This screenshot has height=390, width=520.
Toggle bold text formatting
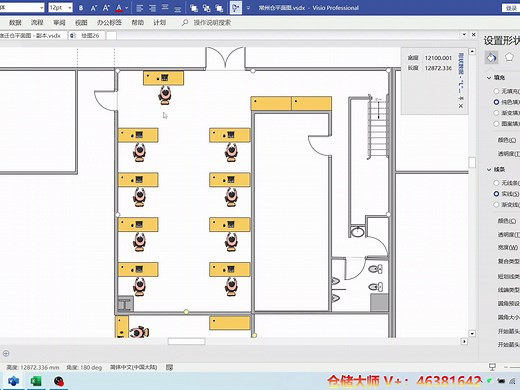coord(81,8)
